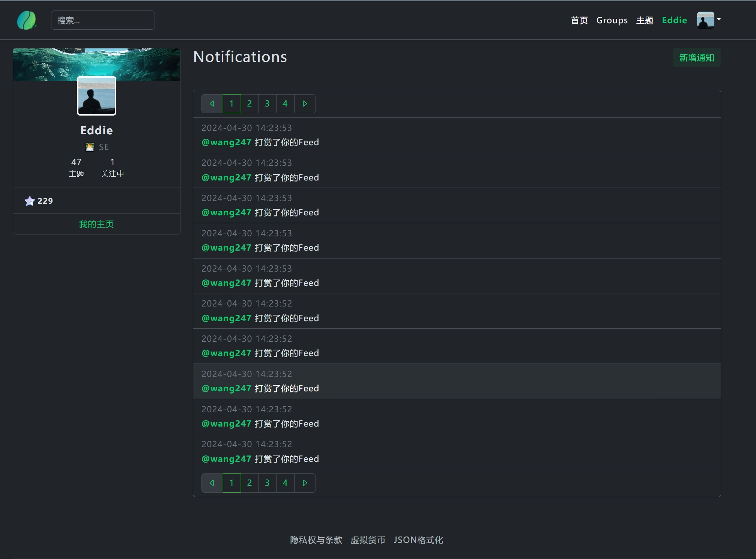This screenshot has height=559, width=756.
Task: Click the search input field
Action: 103,21
